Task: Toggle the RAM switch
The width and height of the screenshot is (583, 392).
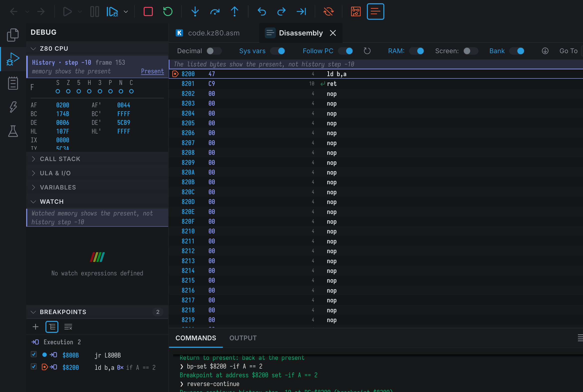Action: [417, 51]
